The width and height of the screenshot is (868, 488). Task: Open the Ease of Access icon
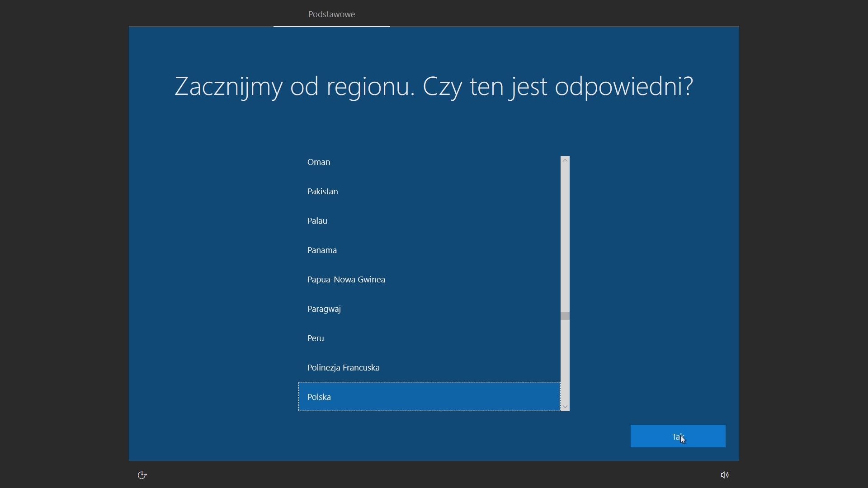coord(142,475)
